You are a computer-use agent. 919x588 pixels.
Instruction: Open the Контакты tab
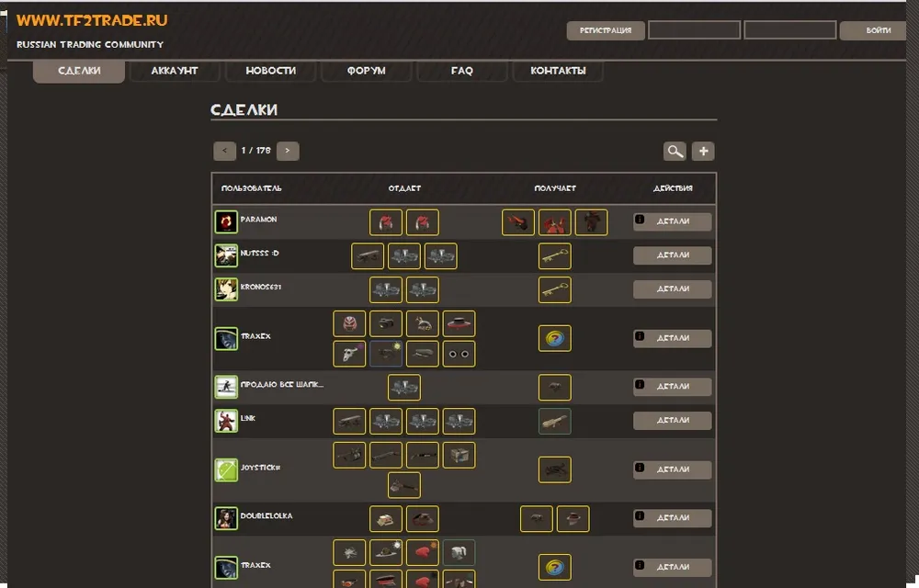(558, 70)
